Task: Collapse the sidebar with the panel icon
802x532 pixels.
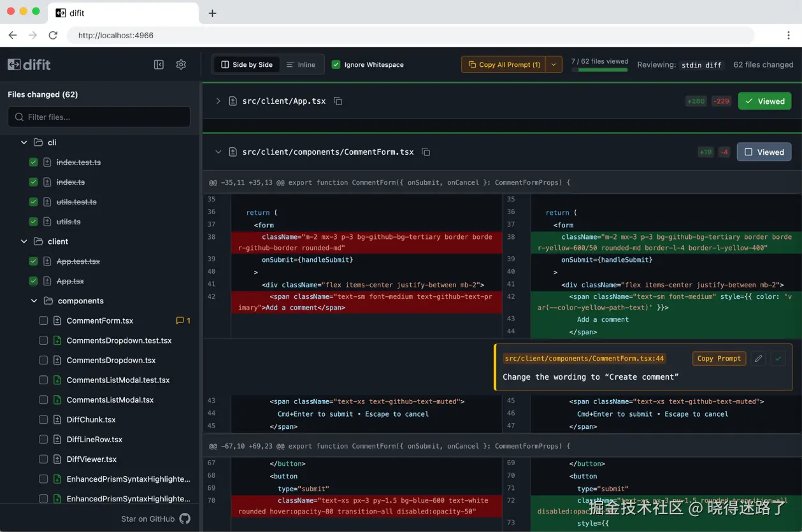Action: [x=159, y=64]
